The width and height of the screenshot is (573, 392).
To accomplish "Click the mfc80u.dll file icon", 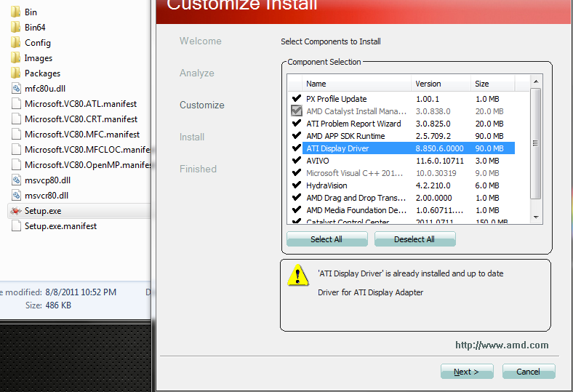I will [x=17, y=89].
